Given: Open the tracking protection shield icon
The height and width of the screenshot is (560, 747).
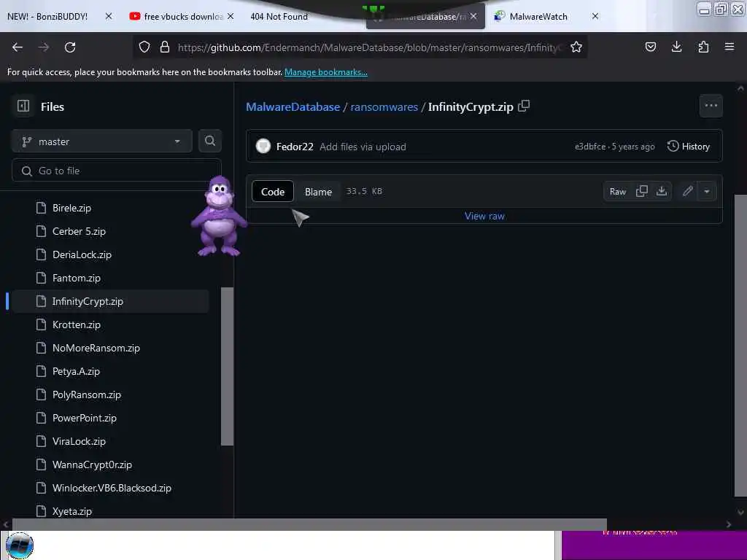Looking at the screenshot, I should click(x=144, y=47).
